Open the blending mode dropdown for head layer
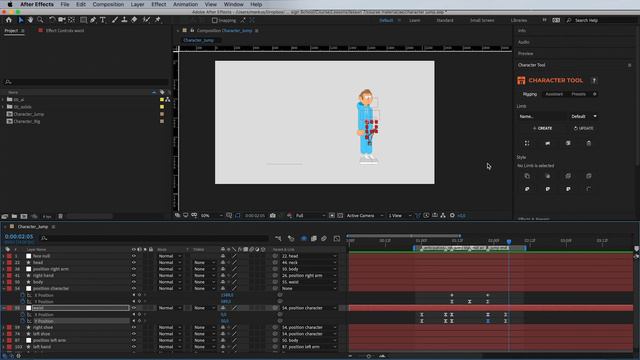Screen dimensions: 640x360 170,262
